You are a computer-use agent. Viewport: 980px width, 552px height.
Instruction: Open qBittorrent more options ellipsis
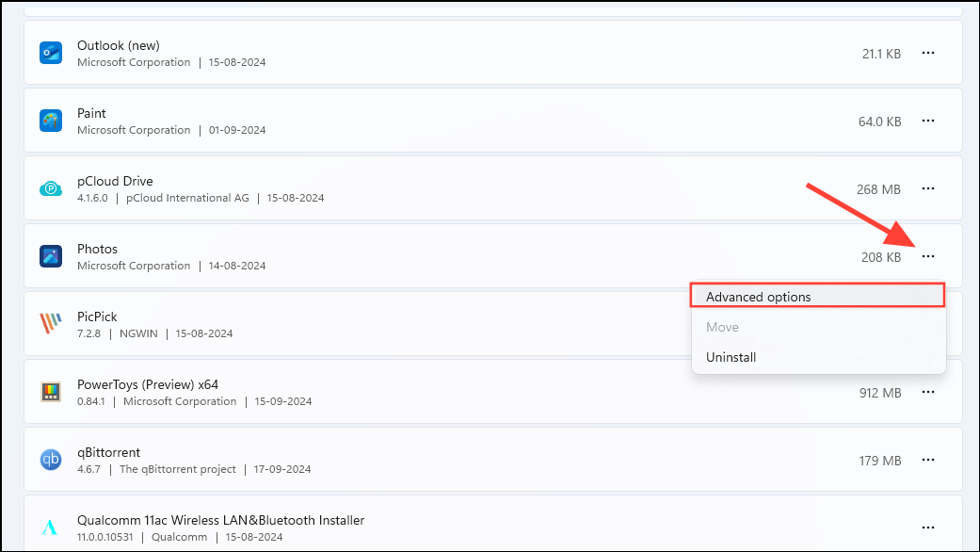[928, 460]
